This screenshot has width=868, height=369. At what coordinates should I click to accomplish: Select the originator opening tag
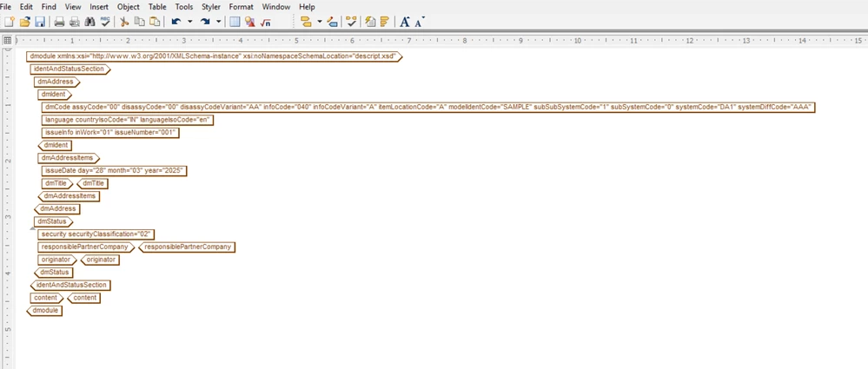coord(57,260)
